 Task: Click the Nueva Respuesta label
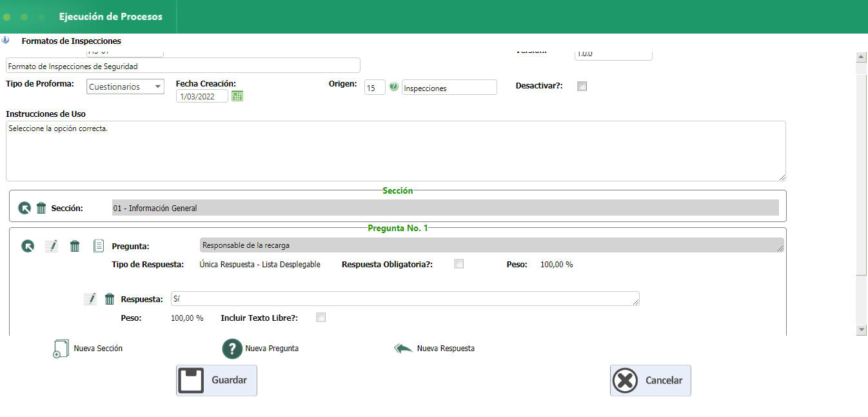pyautogui.click(x=446, y=349)
